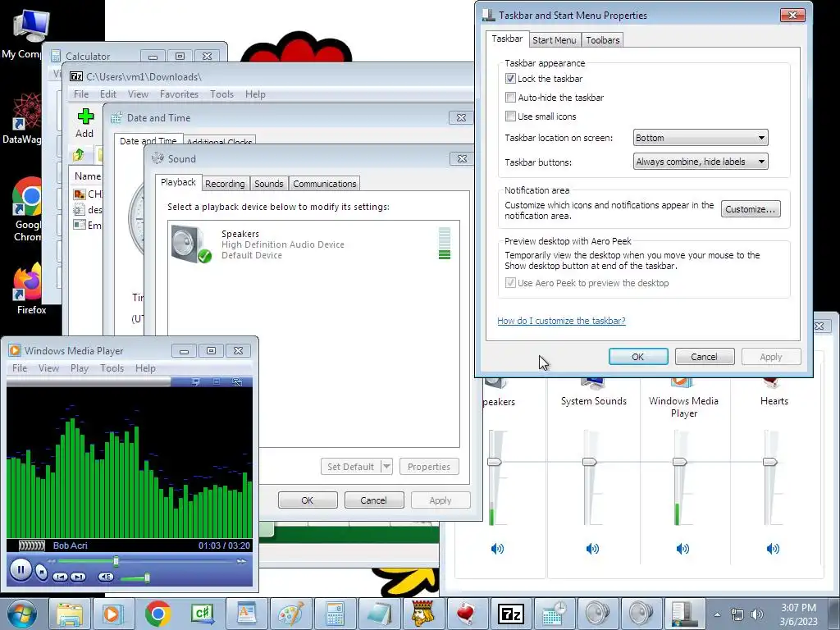This screenshot has width=840, height=630.
Task: Switch to Calculator on the taskbar
Action: click(335, 614)
